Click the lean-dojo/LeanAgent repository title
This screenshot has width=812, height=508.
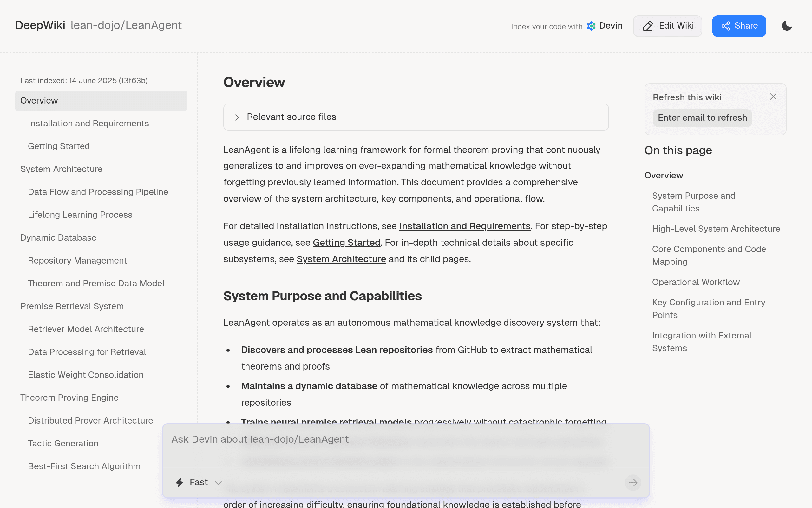click(126, 25)
